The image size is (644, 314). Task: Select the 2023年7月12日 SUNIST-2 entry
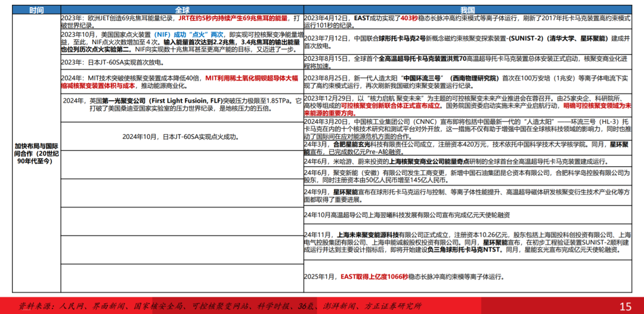click(467, 42)
